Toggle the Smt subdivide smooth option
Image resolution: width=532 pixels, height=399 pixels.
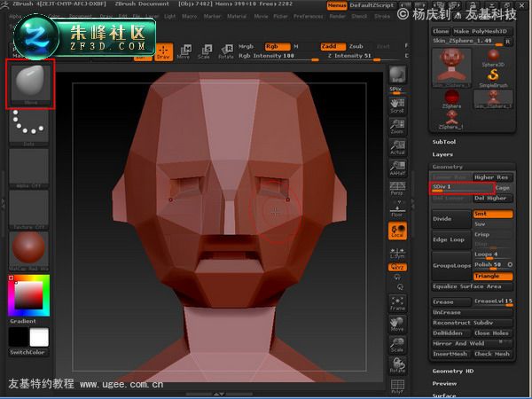[x=493, y=214]
